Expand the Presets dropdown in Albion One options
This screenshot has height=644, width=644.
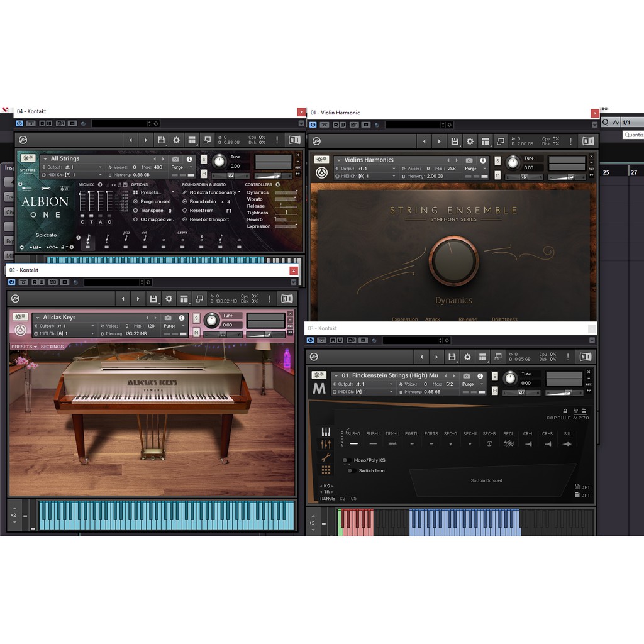[151, 192]
